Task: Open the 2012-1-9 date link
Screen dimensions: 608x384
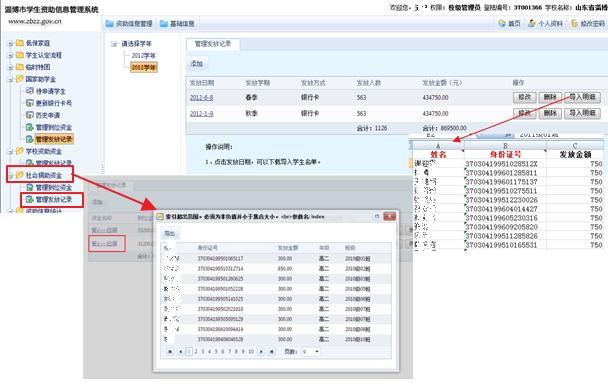Action: tap(201, 114)
